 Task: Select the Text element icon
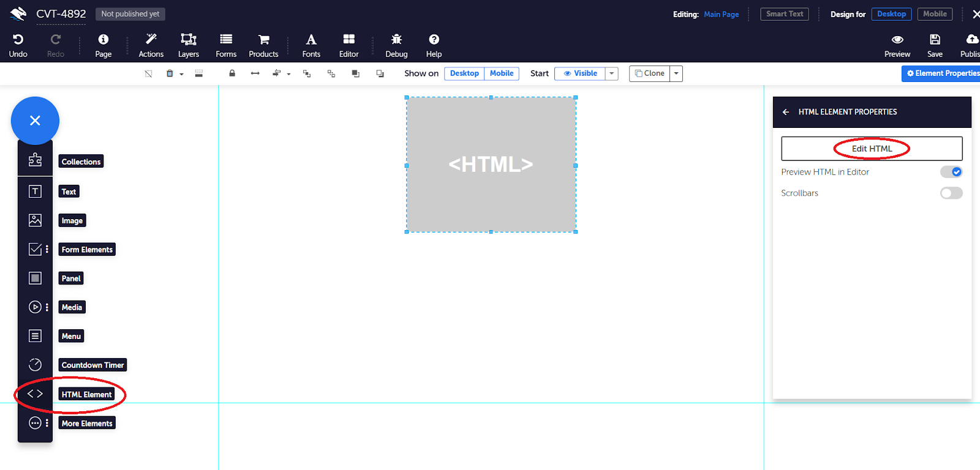[x=35, y=192]
